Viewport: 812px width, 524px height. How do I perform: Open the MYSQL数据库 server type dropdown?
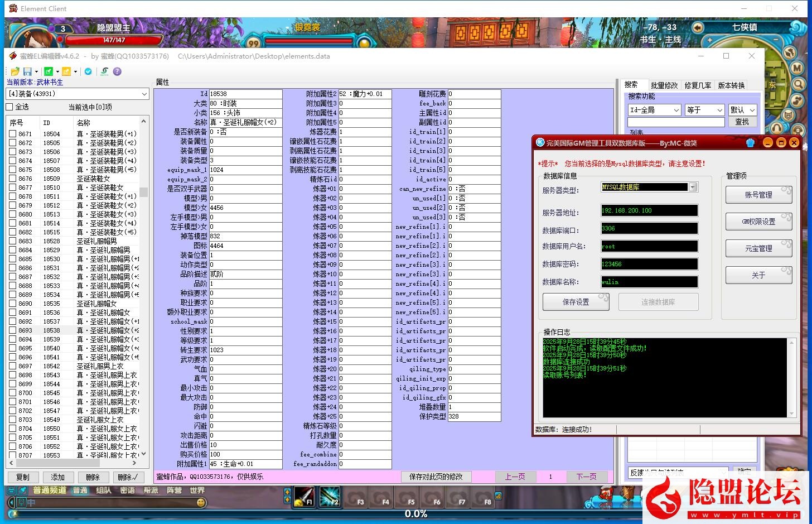click(693, 188)
